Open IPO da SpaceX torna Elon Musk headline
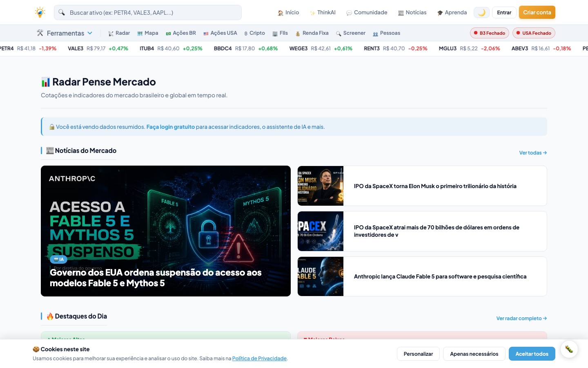The width and height of the screenshot is (588, 368). point(435,186)
